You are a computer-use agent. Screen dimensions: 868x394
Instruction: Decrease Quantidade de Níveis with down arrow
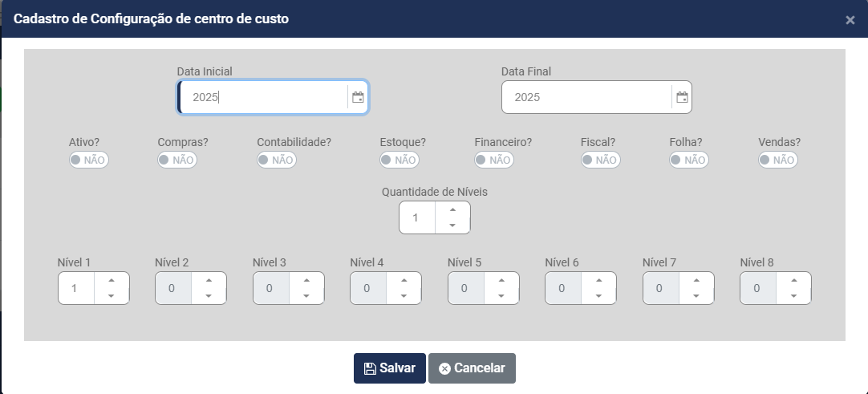point(452,225)
